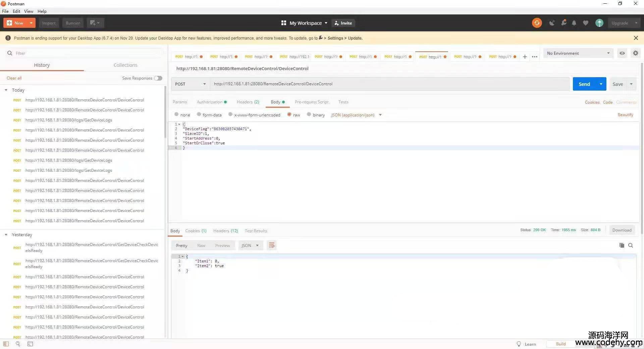This screenshot has width=644, height=349.
Task: Select the form-data body type
Action: point(199,114)
